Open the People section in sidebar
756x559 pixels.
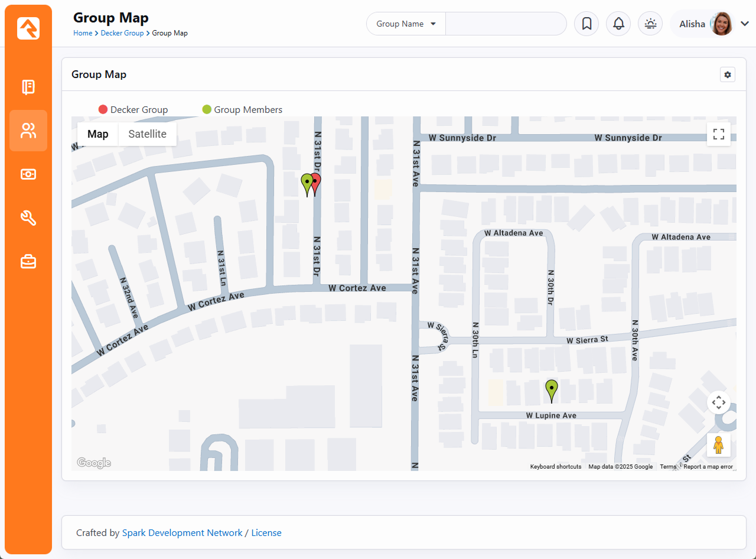pyautogui.click(x=28, y=131)
